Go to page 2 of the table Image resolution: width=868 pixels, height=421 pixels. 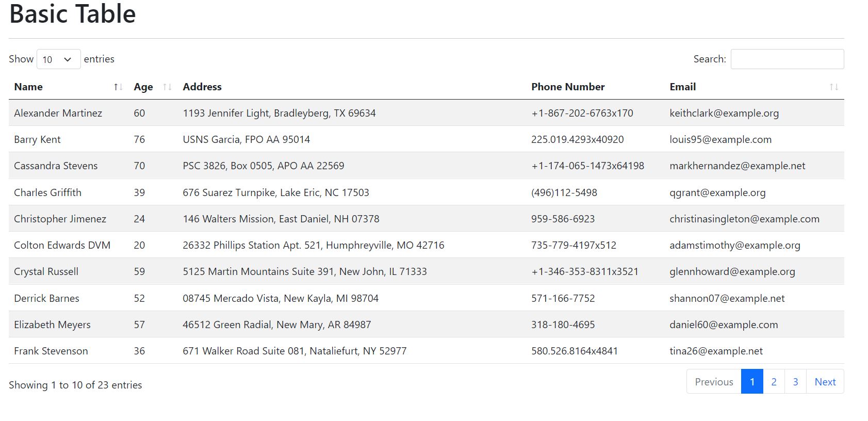(x=774, y=382)
